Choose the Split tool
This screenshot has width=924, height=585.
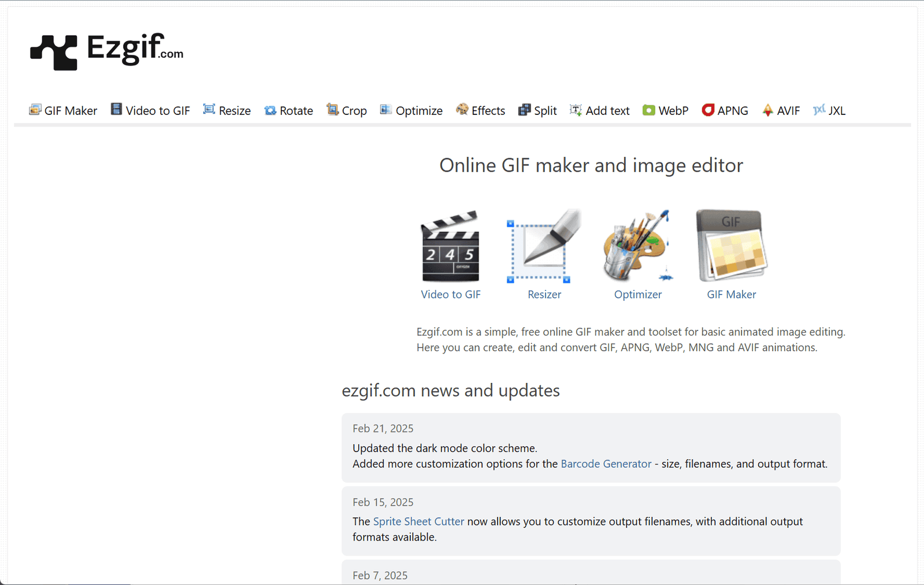pos(538,110)
